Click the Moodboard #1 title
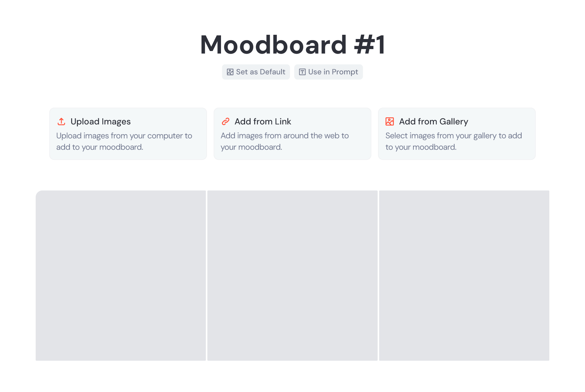Viewport: 585px width, 392px height. pos(292,45)
